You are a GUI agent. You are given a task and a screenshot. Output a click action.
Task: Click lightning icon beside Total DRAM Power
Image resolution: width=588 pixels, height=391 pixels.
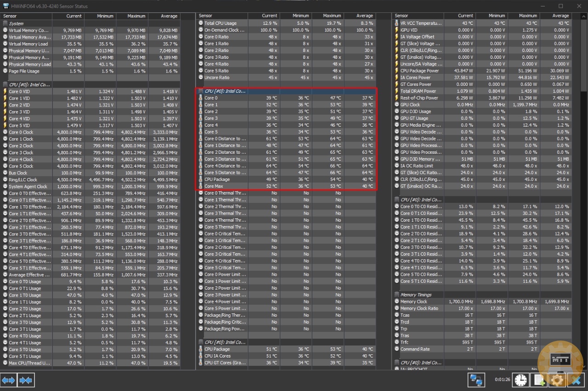click(x=397, y=91)
